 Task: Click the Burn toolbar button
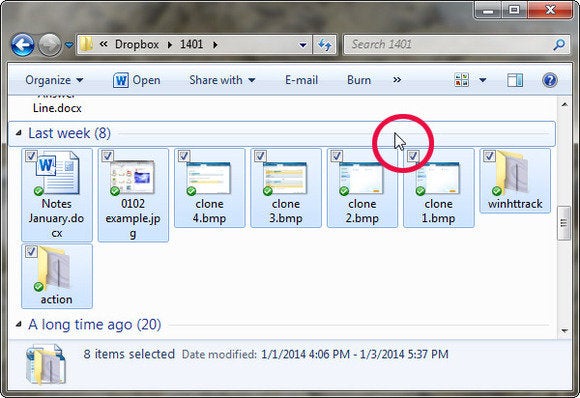[359, 80]
